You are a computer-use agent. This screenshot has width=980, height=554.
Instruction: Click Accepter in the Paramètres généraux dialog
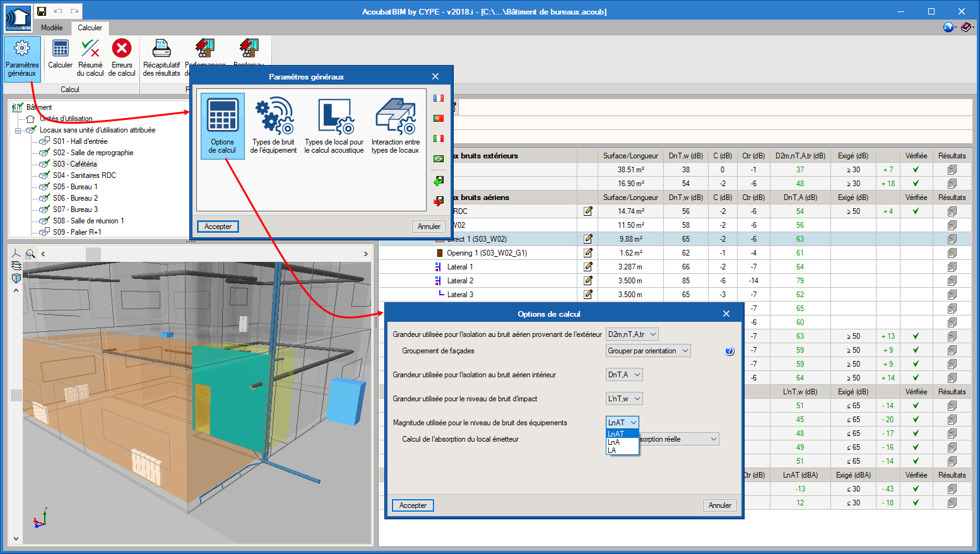(x=218, y=227)
